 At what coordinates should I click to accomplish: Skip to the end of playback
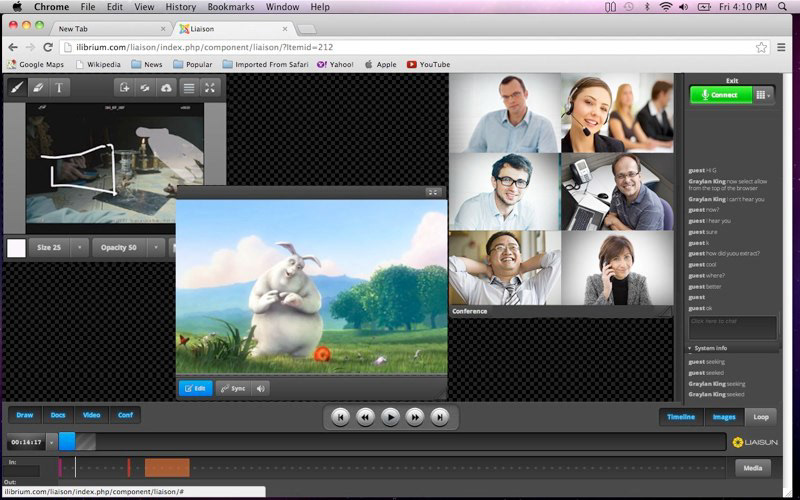(x=440, y=417)
